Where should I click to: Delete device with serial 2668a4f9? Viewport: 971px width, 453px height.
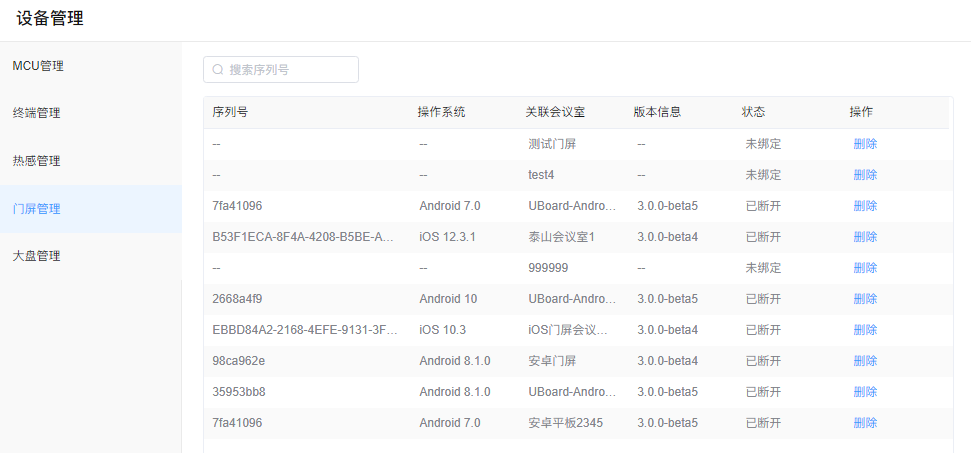click(865, 299)
